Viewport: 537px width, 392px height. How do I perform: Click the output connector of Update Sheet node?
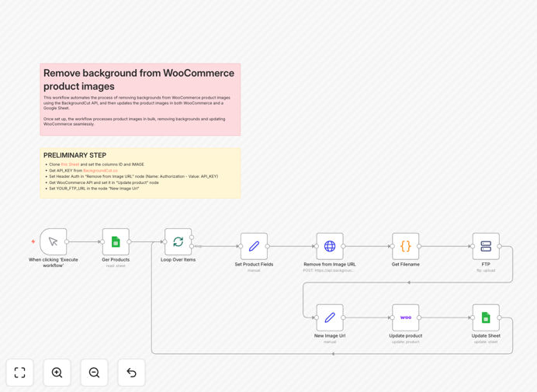click(499, 317)
